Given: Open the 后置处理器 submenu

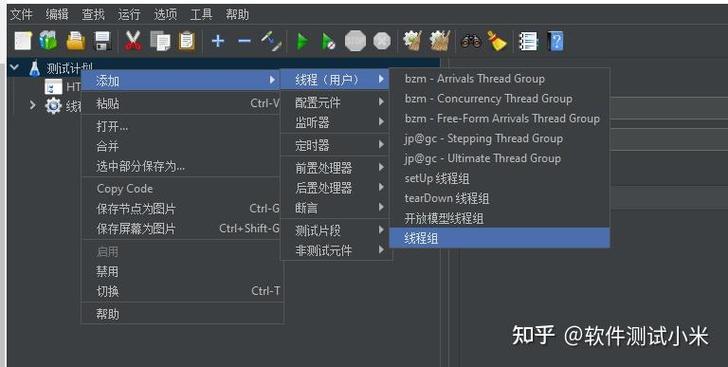Looking at the screenshot, I should pos(335,188).
